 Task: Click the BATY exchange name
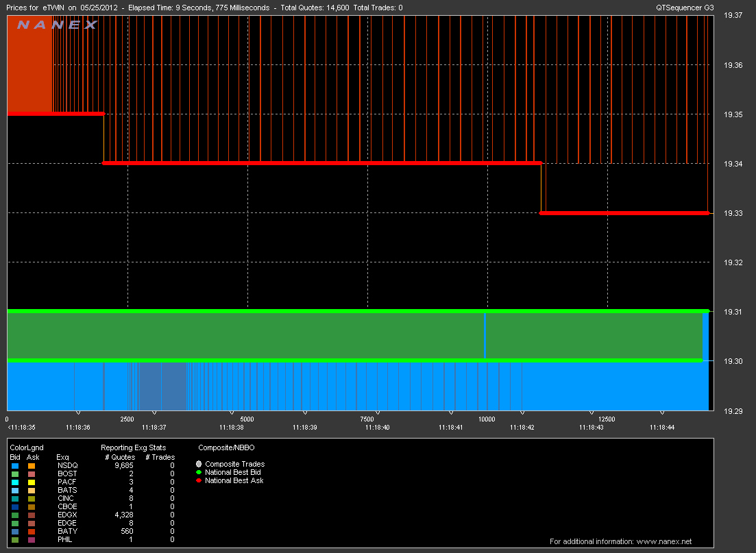[x=67, y=531]
